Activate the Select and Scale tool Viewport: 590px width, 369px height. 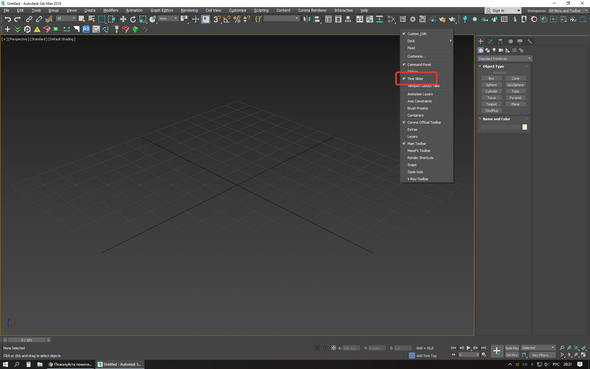143,19
